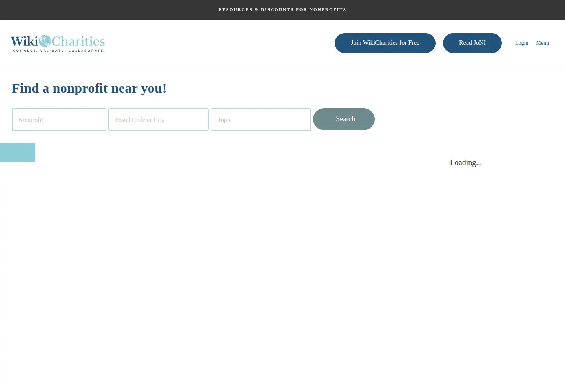The height and width of the screenshot is (392, 565).
Task: Click the dark blue "Wiki" logo text
Action: [24, 41]
